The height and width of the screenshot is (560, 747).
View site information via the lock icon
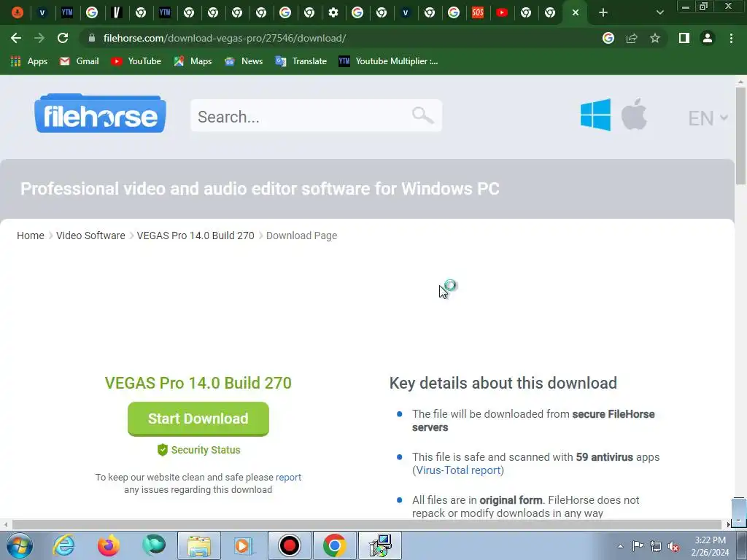pos(92,38)
